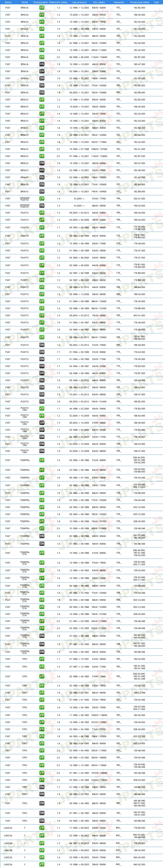The image size is (163, 868).
Task: Click production dates 07.1987 -> 12.1989
Action: click(x=79, y=667)
